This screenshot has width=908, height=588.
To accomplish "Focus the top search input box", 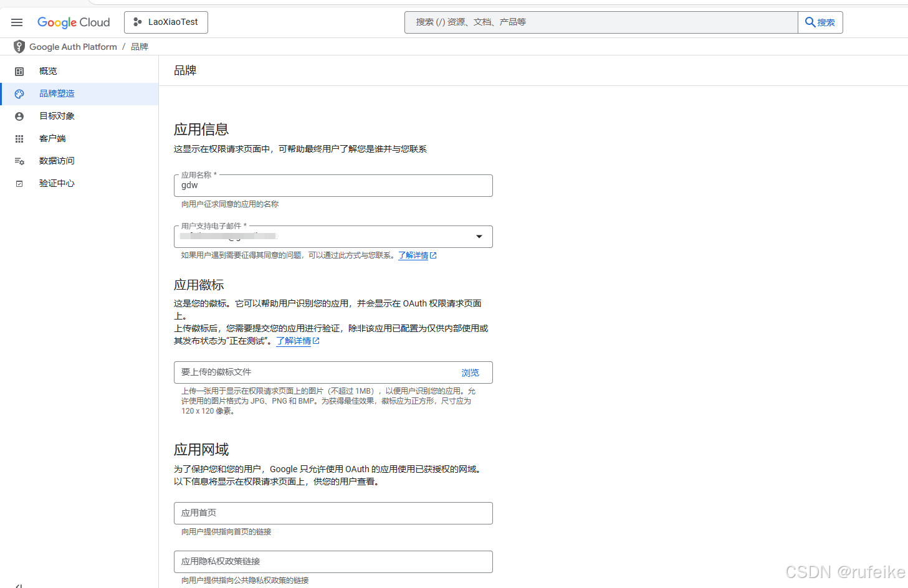I will pos(601,22).
